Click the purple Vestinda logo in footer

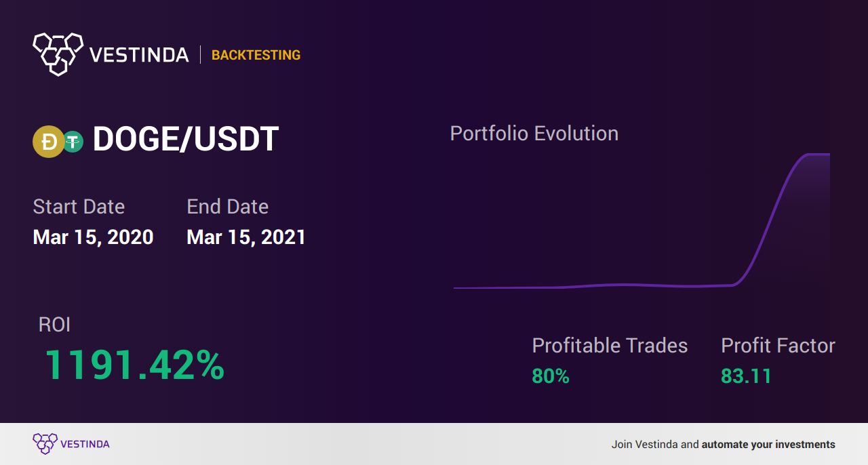(71, 444)
